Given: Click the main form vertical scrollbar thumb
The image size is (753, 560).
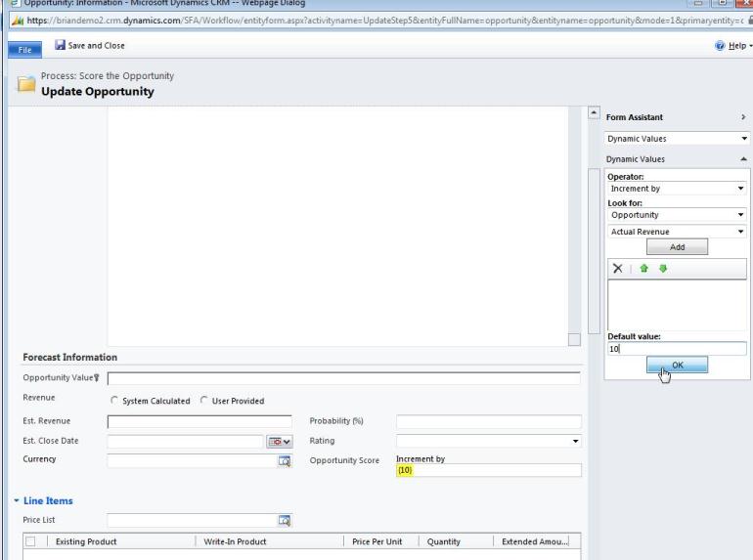Looking at the screenshot, I should pyautogui.click(x=594, y=250).
